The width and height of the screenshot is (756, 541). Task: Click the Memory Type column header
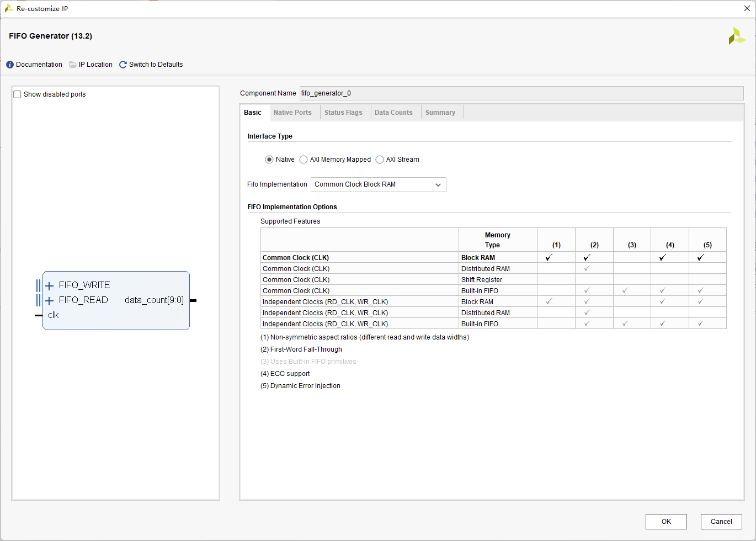click(498, 240)
